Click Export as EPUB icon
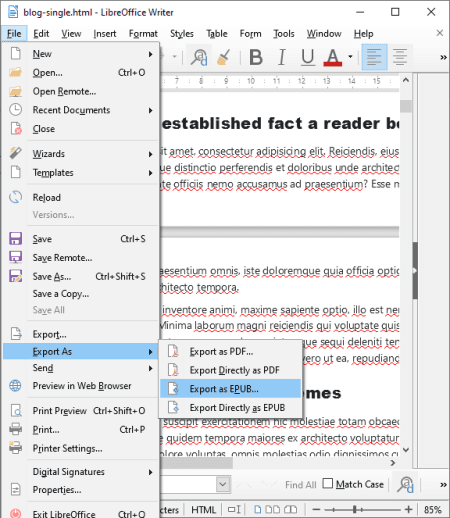 173,389
